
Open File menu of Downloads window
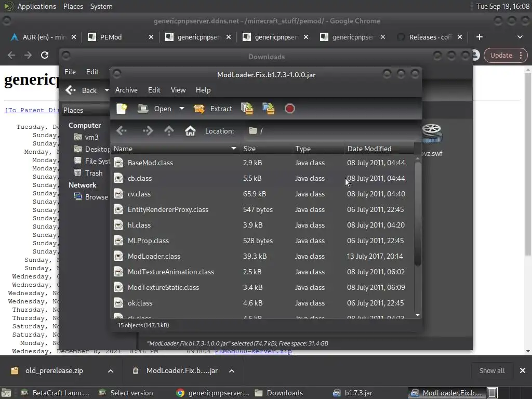[70, 72]
